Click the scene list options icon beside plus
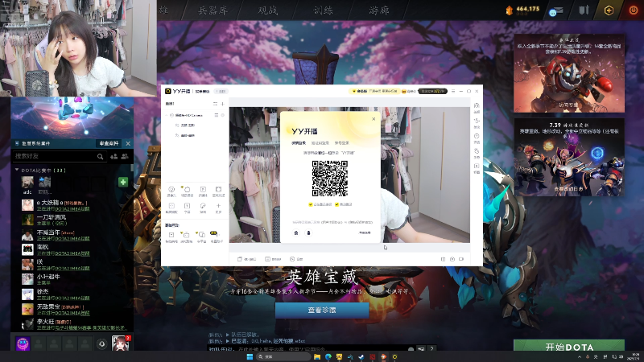This screenshot has width=644, height=362. 215,104
